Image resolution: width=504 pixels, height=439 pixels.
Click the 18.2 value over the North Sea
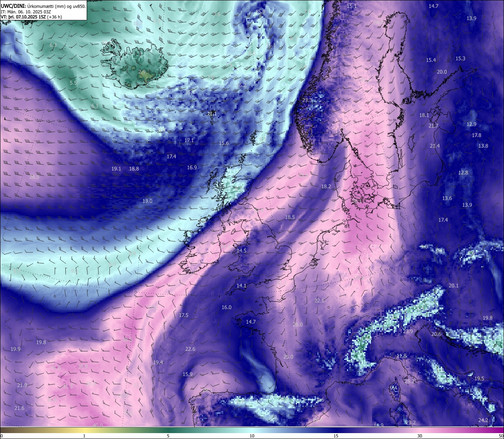point(326,186)
